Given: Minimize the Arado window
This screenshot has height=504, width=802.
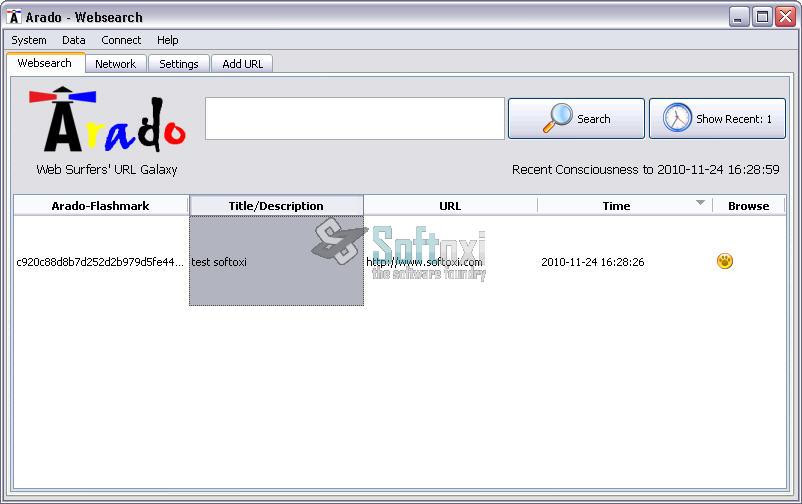Looking at the screenshot, I should coord(739,17).
